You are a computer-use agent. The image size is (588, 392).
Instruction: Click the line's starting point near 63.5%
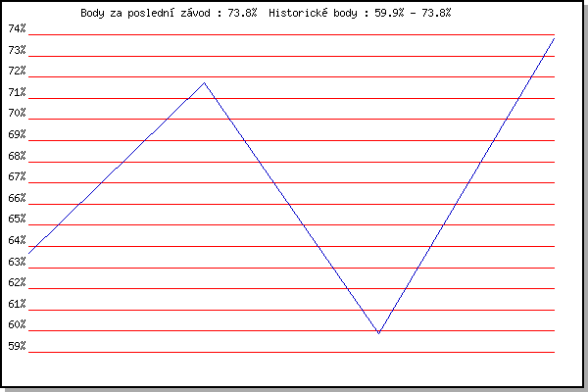point(28,254)
